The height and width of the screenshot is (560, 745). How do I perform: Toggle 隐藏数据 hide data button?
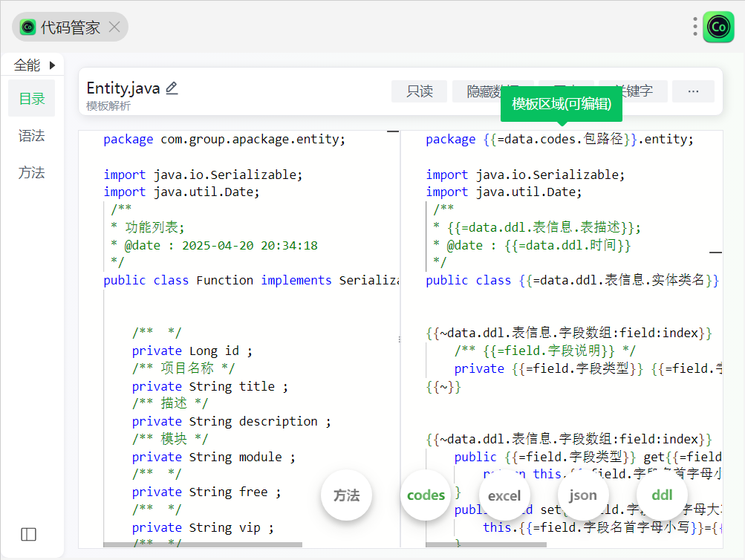pos(483,91)
